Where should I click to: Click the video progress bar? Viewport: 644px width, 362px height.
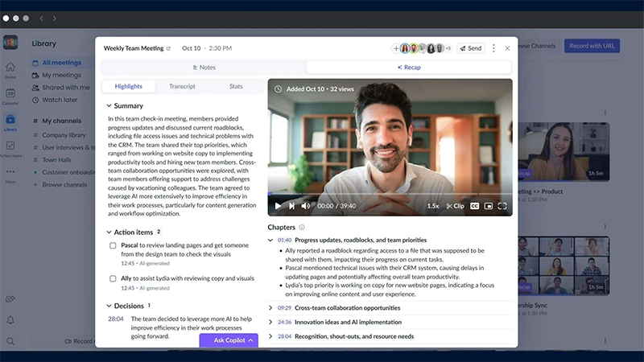(x=390, y=194)
